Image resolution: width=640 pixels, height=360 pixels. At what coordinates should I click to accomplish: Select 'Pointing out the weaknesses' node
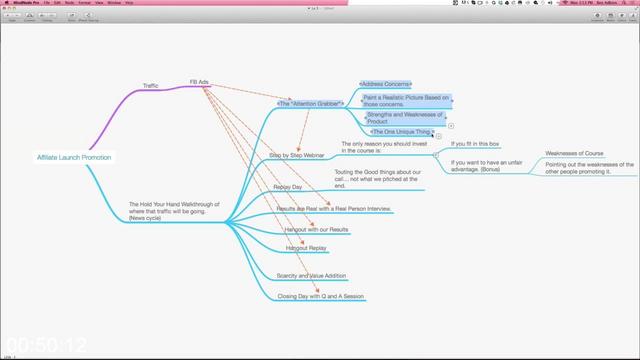589,168
